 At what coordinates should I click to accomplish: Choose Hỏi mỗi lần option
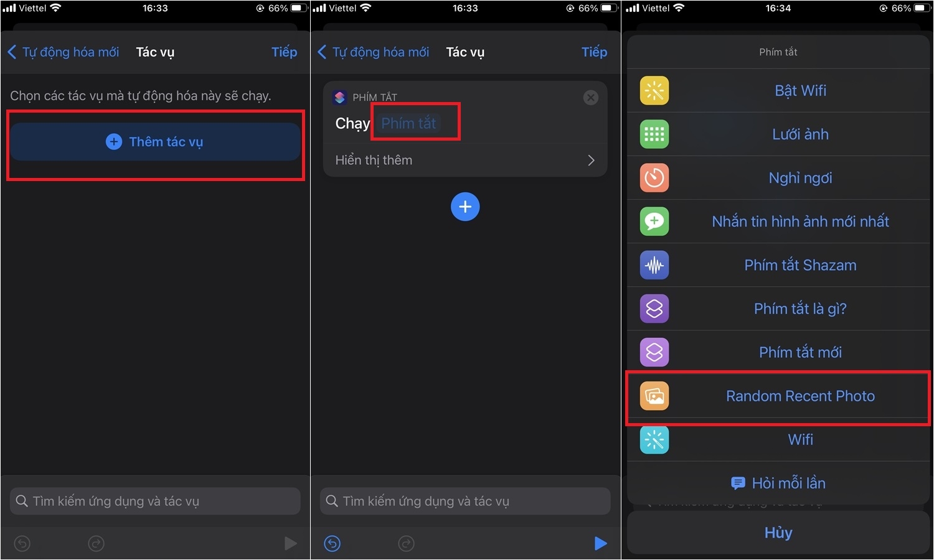tap(778, 483)
